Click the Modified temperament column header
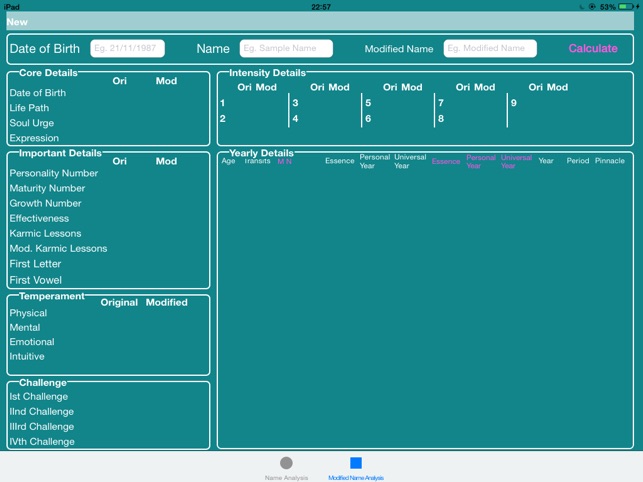Viewport: 643px width, 482px height. tap(166, 302)
